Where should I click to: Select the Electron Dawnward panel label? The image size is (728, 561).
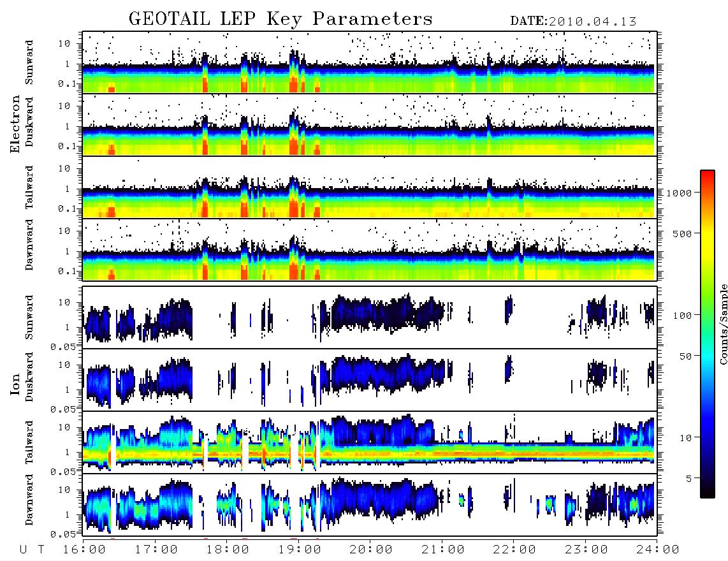click(29, 245)
